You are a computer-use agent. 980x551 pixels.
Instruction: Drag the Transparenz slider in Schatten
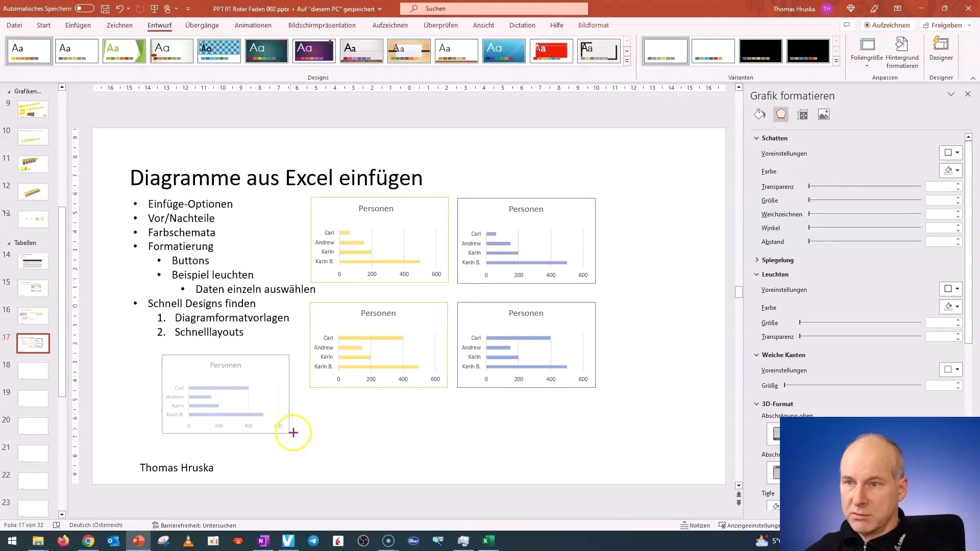pyautogui.click(x=810, y=186)
